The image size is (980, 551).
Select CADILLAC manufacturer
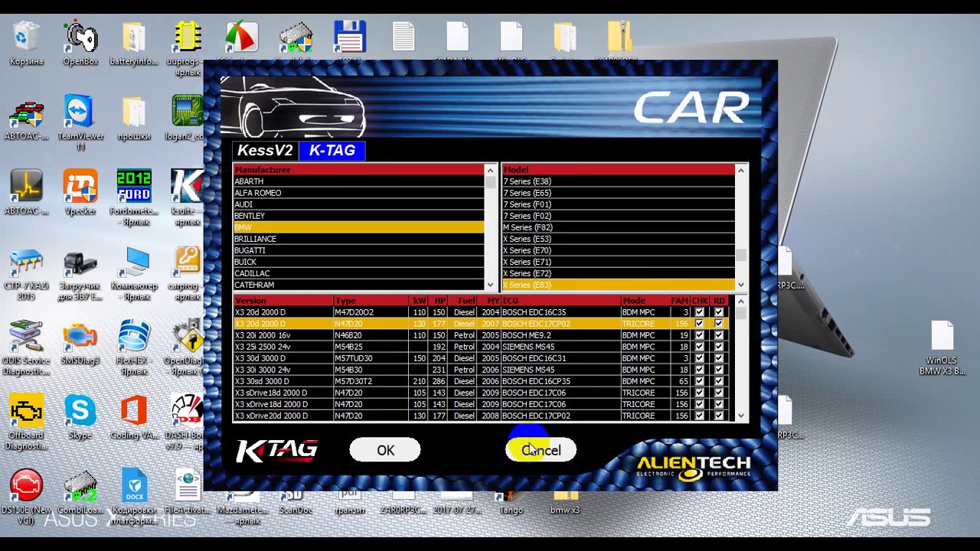click(358, 273)
